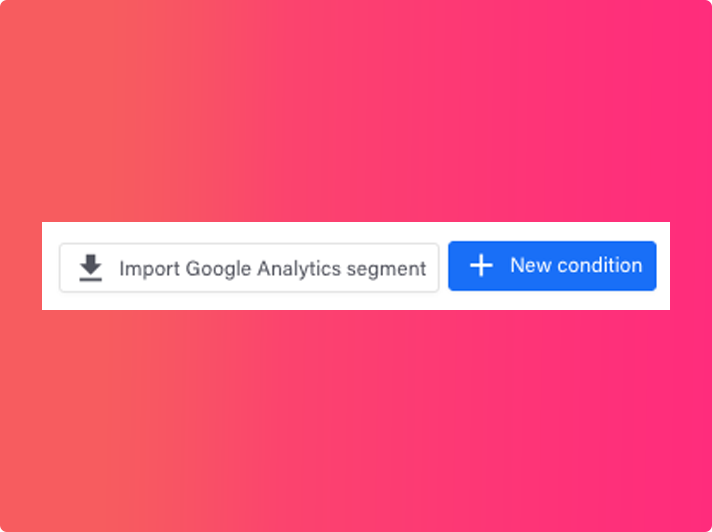Add a new condition

(x=552, y=266)
